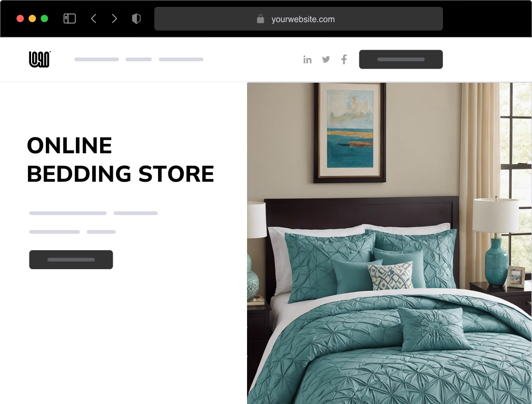Viewport: 532px width, 404px height.
Task: Go back with the left arrow
Action: (x=94, y=18)
